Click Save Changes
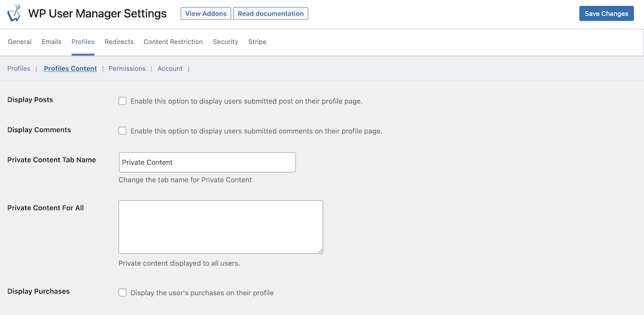 point(606,14)
